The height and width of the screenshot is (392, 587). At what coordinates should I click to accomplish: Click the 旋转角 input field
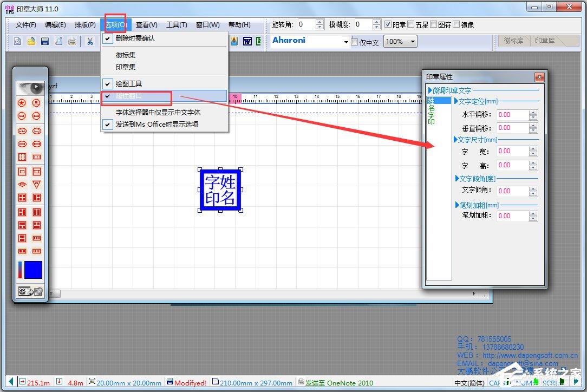[306, 24]
